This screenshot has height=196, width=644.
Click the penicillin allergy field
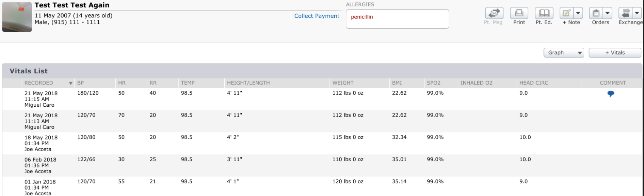[397, 19]
